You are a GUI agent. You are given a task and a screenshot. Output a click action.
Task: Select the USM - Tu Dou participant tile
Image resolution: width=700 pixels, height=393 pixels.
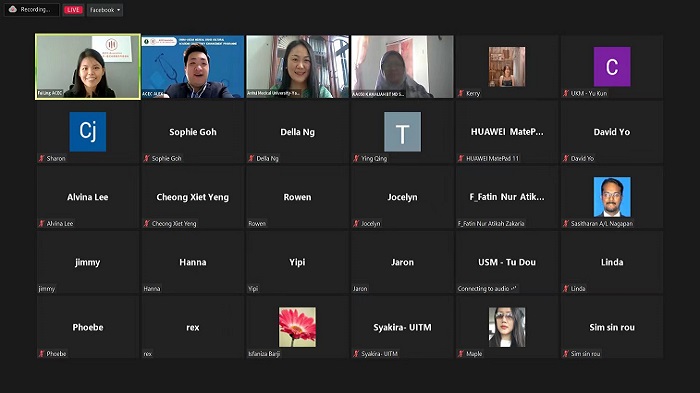pyautogui.click(x=507, y=262)
